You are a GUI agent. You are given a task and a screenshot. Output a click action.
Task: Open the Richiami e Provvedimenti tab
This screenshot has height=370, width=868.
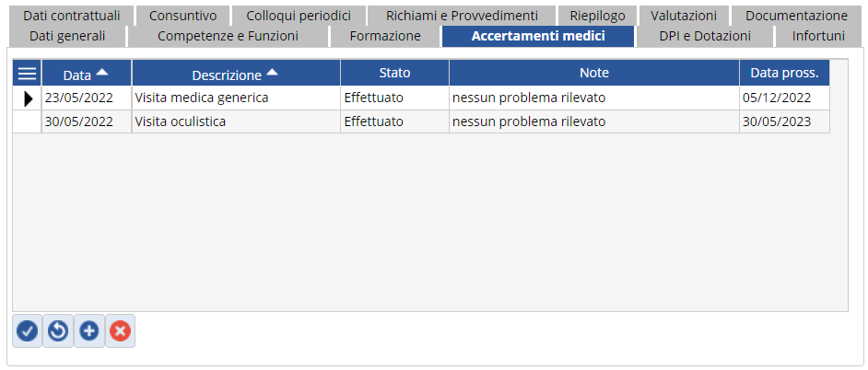462,16
